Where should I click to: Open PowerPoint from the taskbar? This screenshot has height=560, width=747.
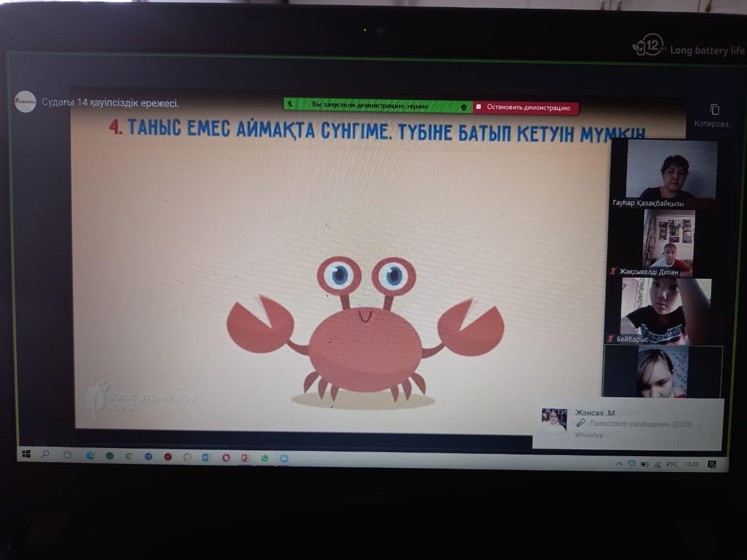pos(245,458)
